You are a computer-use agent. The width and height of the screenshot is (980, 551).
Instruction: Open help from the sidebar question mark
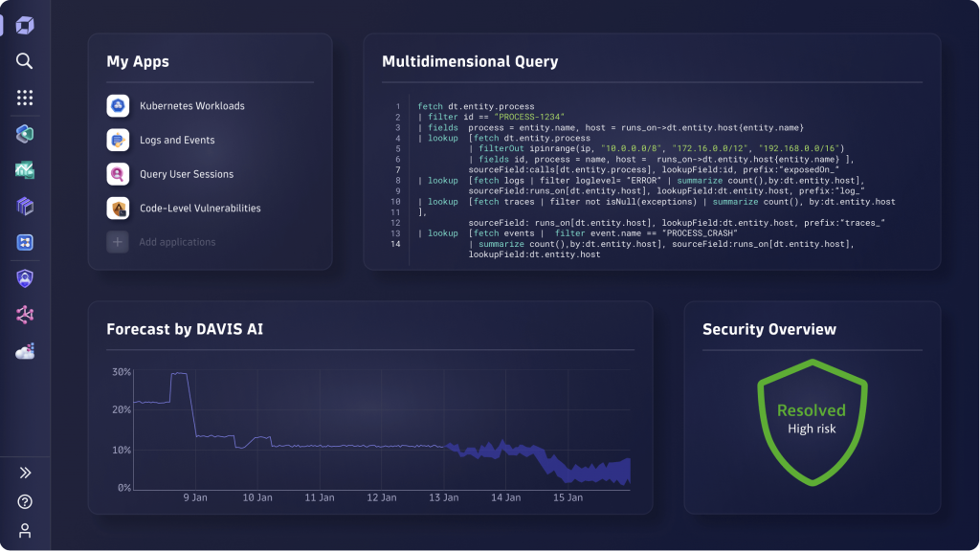(25, 499)
